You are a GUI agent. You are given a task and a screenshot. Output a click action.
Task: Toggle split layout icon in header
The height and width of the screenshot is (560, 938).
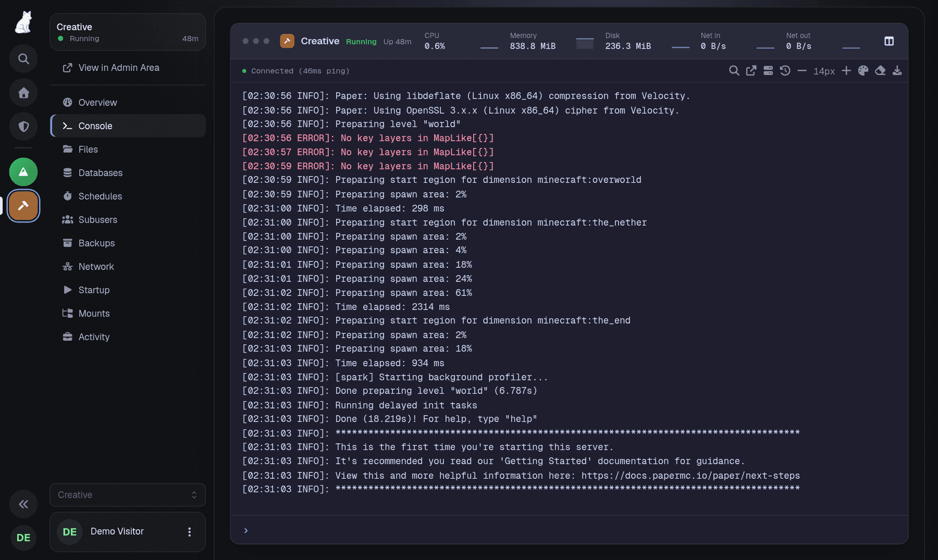[889, 41]
